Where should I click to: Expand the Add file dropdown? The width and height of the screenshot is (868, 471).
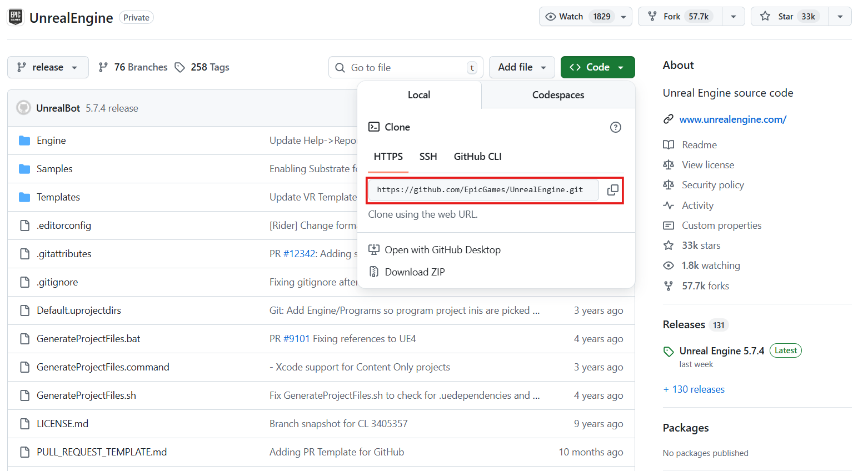pos(522,67)
